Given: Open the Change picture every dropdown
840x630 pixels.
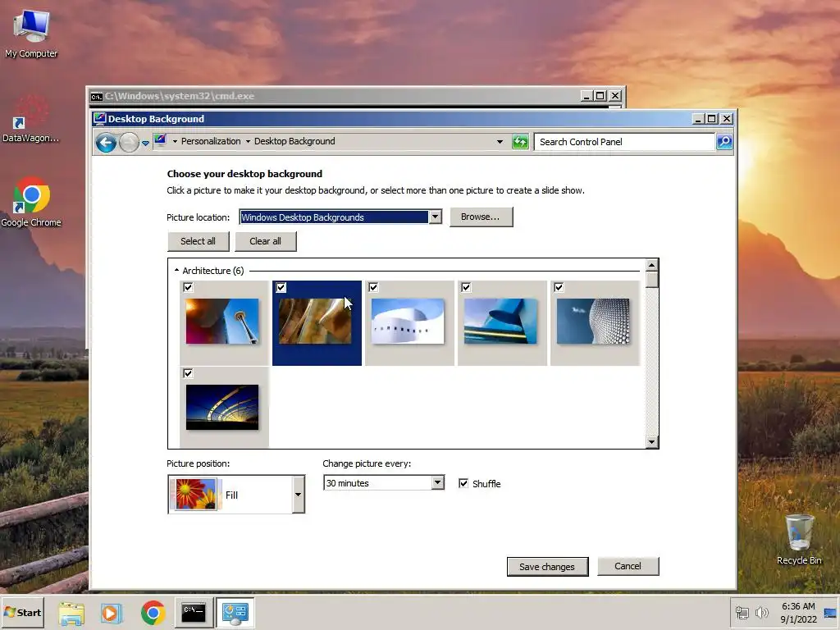Looking at the screenshot, I should coord(384,482).
